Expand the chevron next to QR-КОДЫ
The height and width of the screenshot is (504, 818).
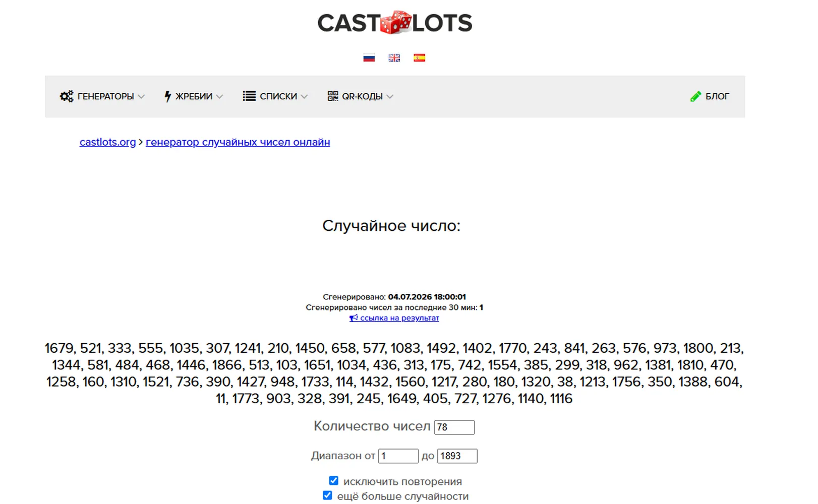tap(390, 97)
